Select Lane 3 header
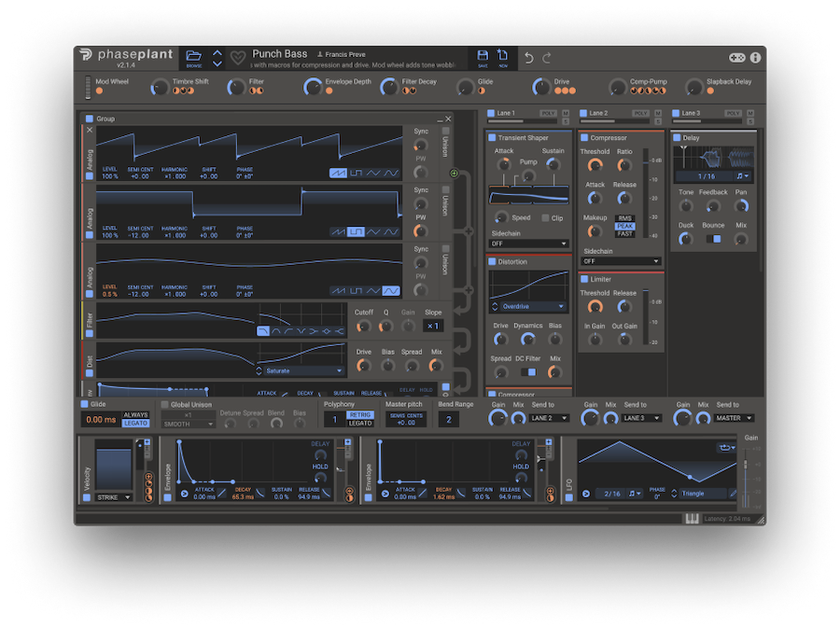This screenshot has width=840, height=627. (x=691, y=113)
